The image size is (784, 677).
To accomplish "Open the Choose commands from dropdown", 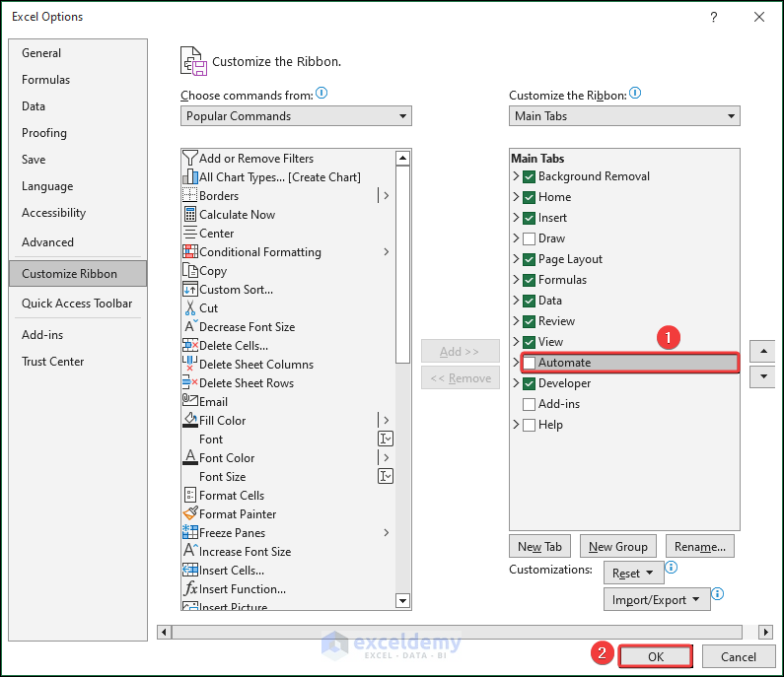I will coord(296,116).
